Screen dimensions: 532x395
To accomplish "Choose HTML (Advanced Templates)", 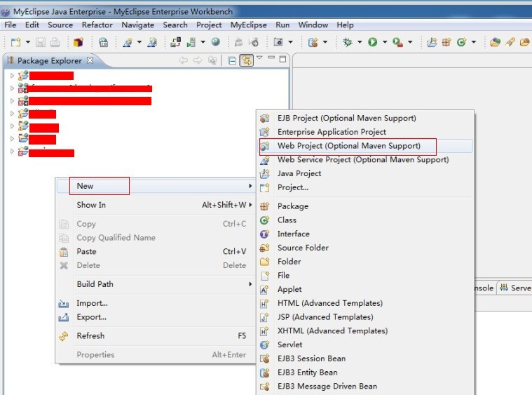I will click(365, 303).
